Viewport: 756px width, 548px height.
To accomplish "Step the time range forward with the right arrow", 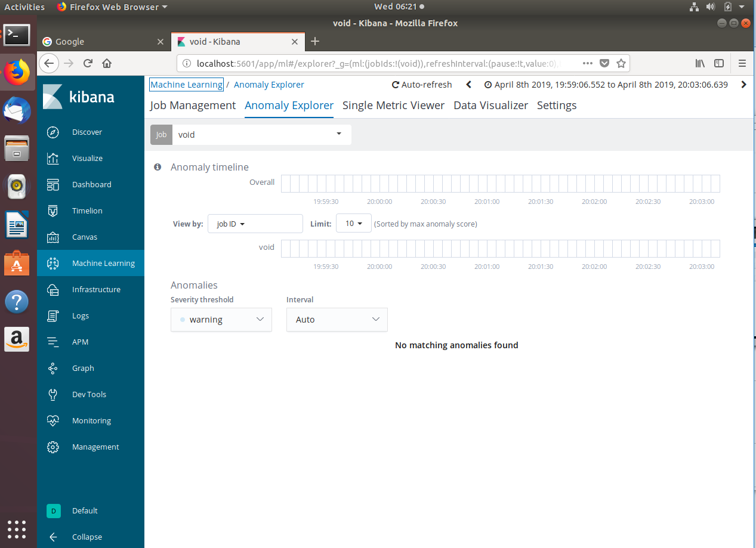I will click(743, 85).
